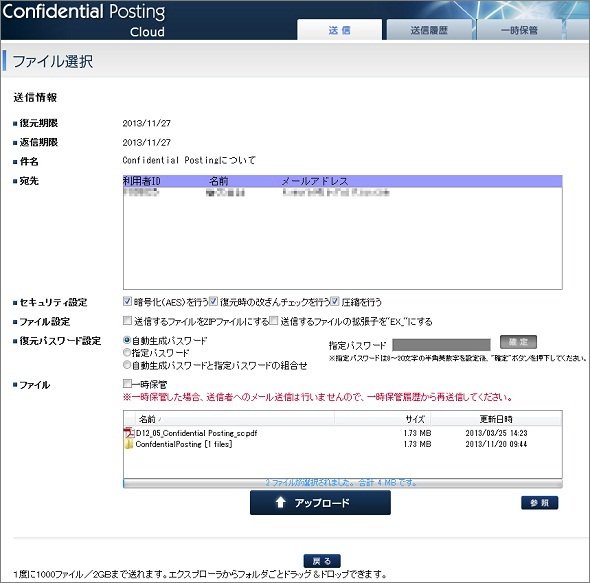Select 自動生成パスワードと指定パスワードの組合せ radio

pyautogui.click(x=127, y=365)
